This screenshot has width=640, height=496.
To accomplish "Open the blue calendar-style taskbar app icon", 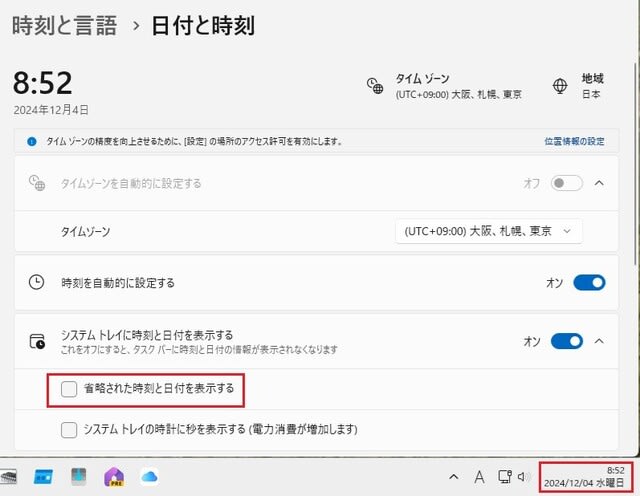I will pyautogui.click(x=43, y=476).
